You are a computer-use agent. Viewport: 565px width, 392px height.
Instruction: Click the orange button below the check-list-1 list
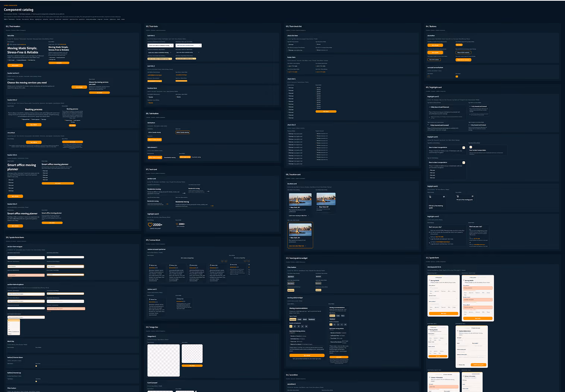(326, 111)
